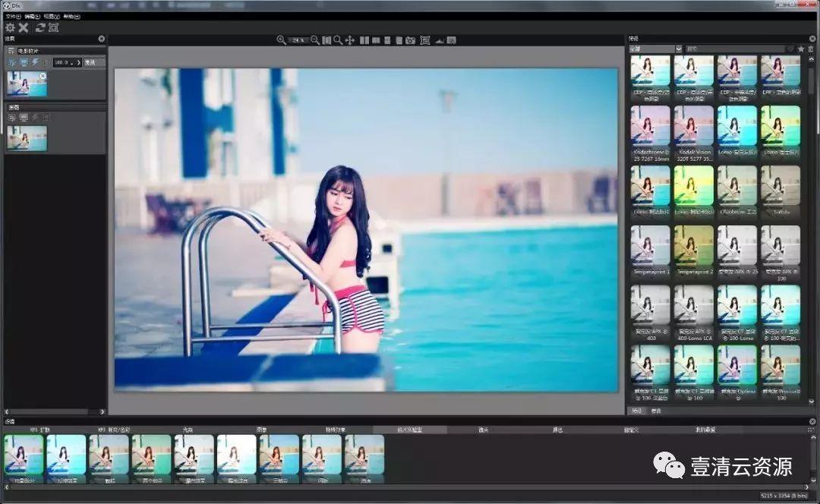
Task: Close the 效果 panel
Action: coord(102,39)
